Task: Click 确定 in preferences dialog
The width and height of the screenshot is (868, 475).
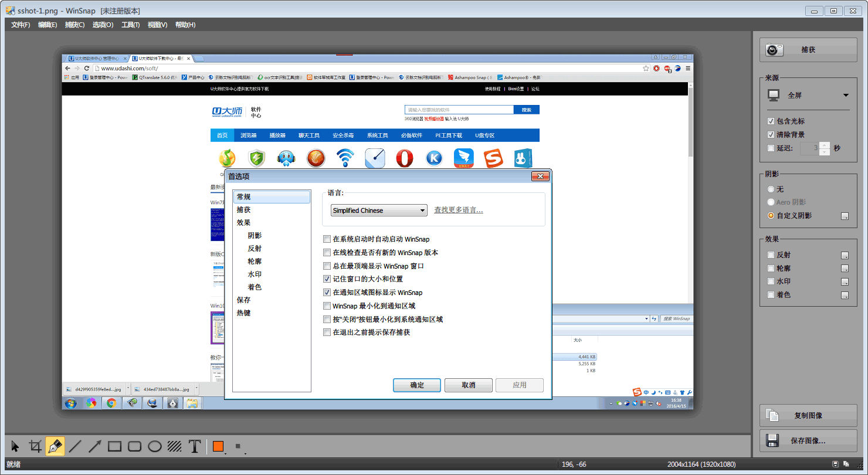Action: click(x=417, y=385)
